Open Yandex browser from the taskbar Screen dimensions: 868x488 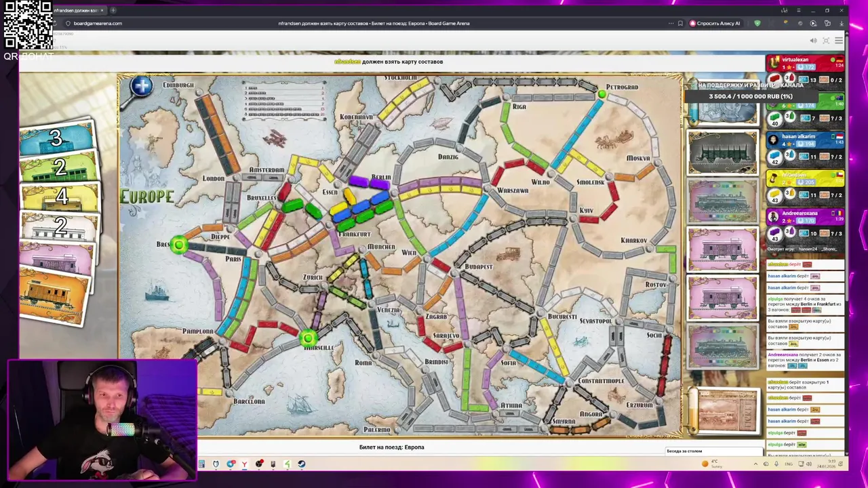click(x=244, y=464)
